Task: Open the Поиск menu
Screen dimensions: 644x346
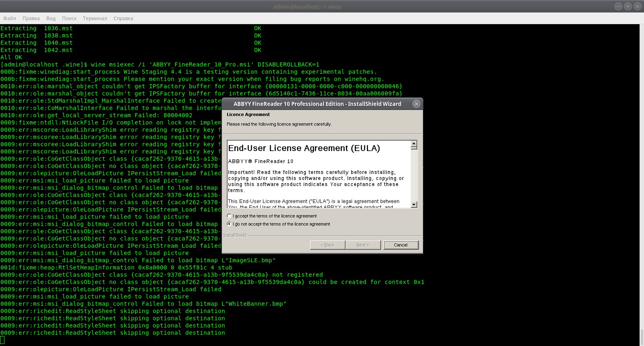Action: pyautogui.click(x=69, y=18)
